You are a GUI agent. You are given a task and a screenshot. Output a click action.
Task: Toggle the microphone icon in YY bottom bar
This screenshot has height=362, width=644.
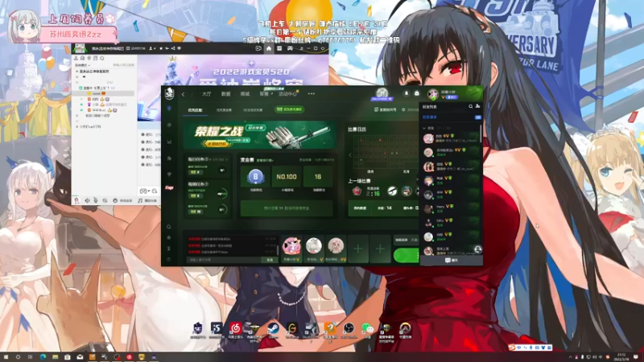tap(96, 200)
